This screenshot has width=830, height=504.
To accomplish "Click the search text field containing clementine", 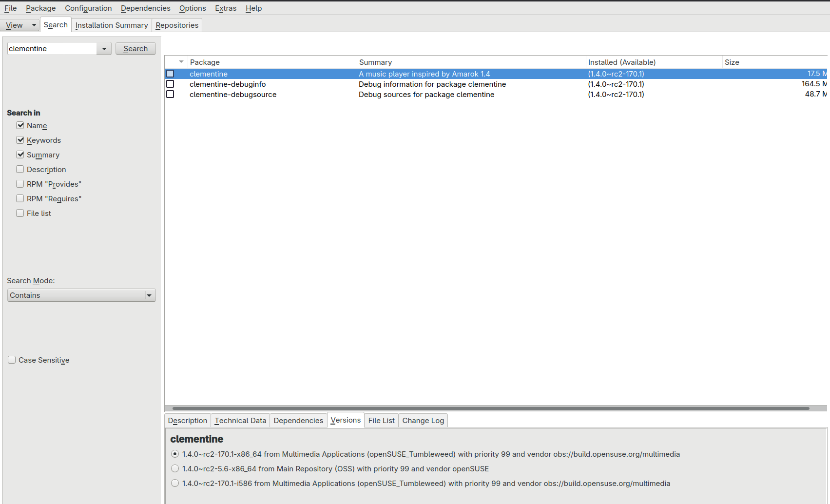I will (x=52, y=49).
